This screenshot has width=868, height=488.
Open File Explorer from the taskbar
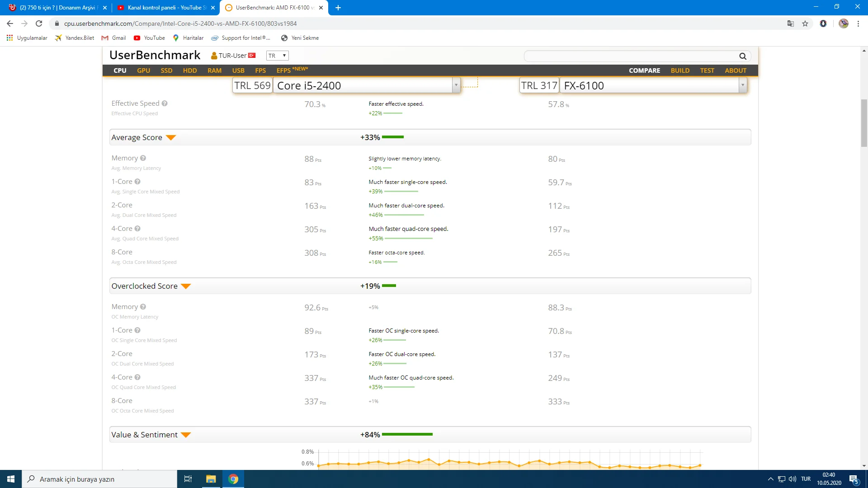coord(211,479)
